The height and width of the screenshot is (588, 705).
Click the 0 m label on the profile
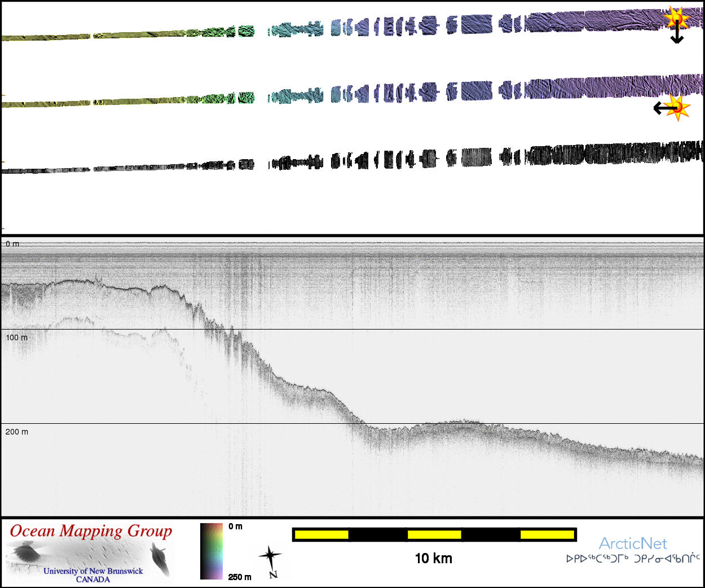click(12, 244)
